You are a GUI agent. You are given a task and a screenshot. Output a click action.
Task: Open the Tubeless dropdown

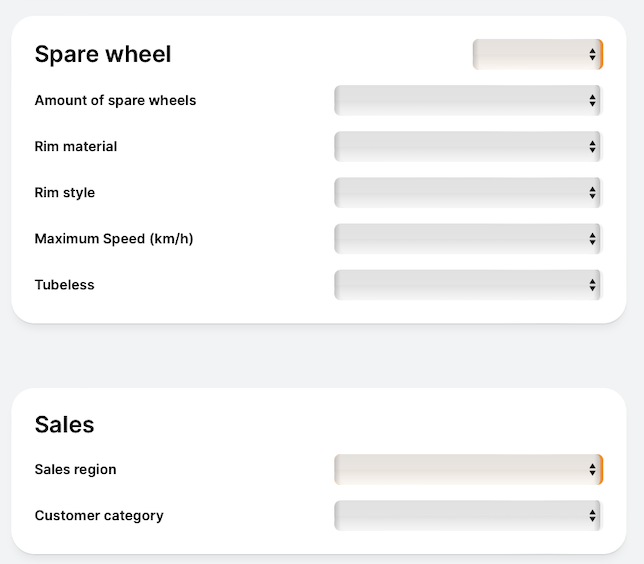pos(468,285)
